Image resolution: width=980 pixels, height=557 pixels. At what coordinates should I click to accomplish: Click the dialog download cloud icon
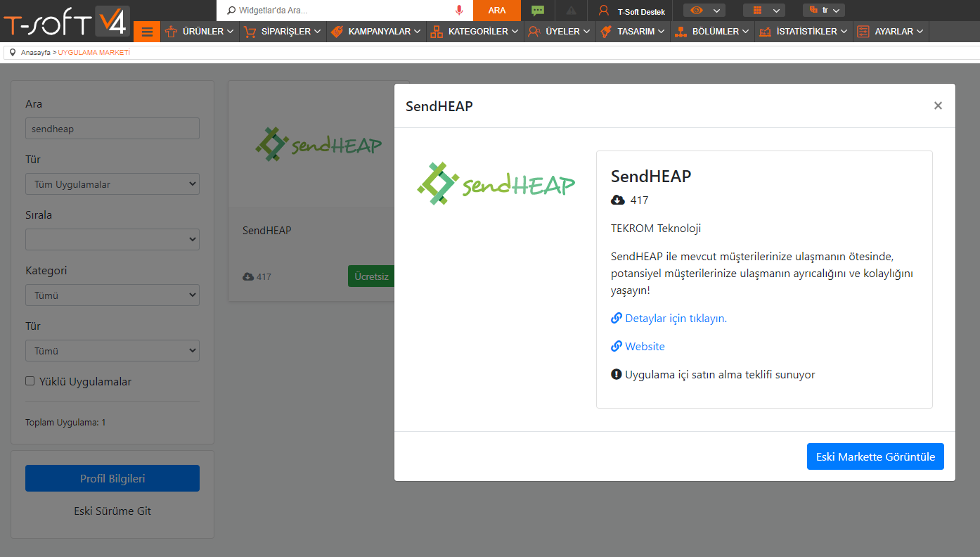coord(618,200)
